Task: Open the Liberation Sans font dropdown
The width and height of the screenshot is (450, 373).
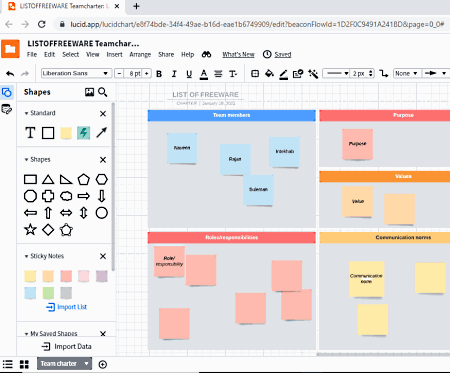Action: (x=76, y=73)
